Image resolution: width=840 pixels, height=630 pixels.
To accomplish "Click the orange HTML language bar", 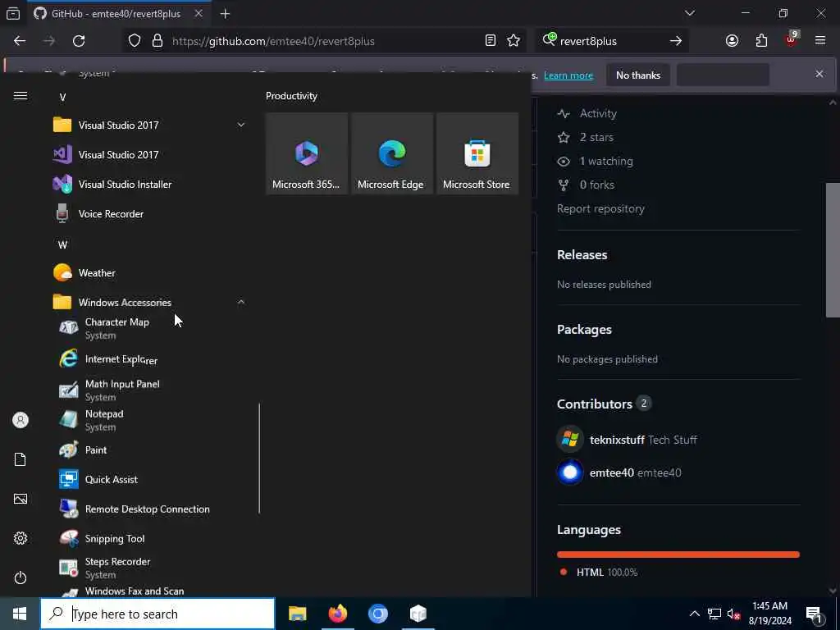I will coord(678,555).
